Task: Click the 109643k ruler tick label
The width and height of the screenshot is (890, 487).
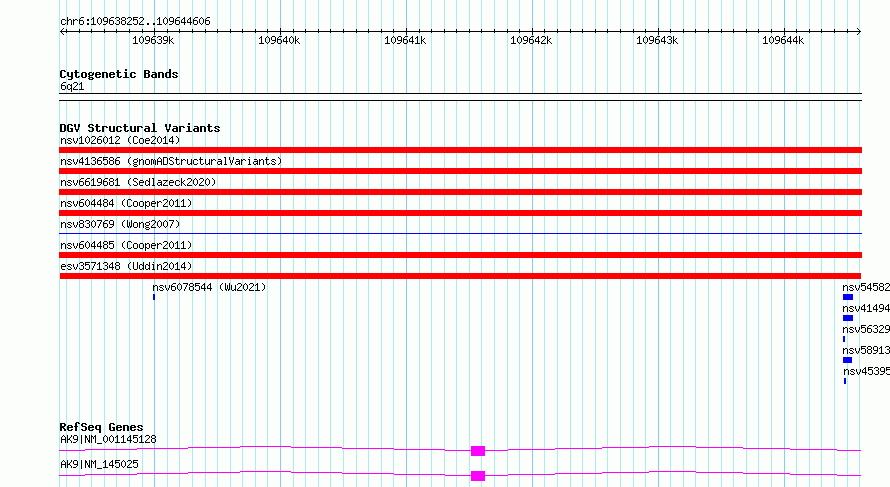Action: pos(657,40)
